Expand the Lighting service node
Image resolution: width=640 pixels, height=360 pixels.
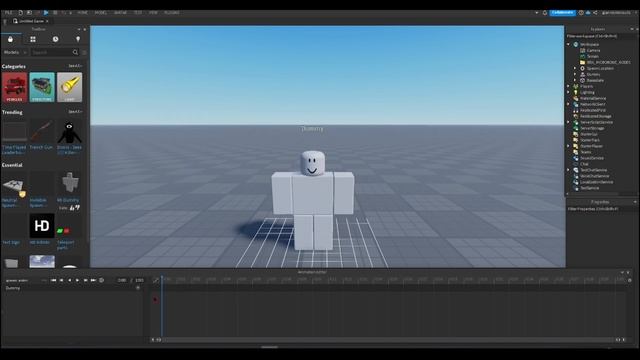pyautogui.click(x=568, y=92)
